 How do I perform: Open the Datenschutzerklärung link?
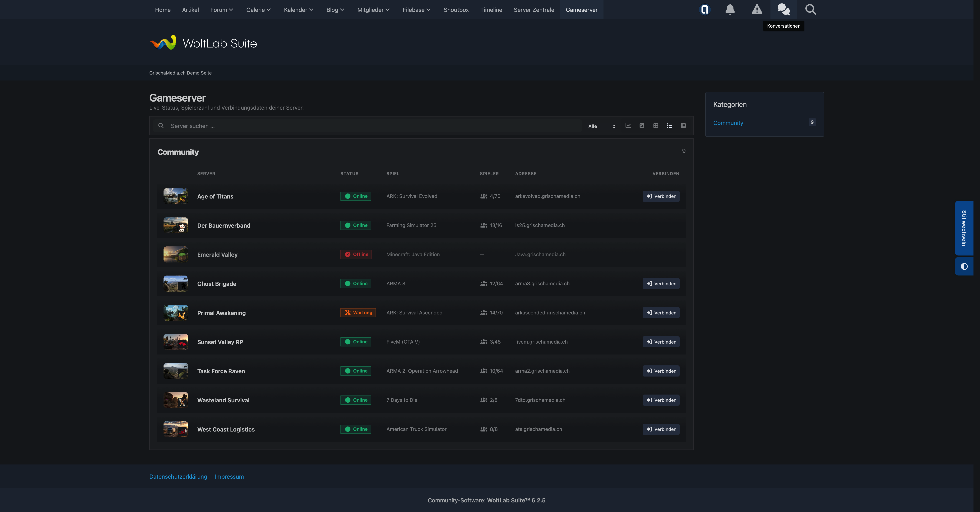(x=178, y=477)
